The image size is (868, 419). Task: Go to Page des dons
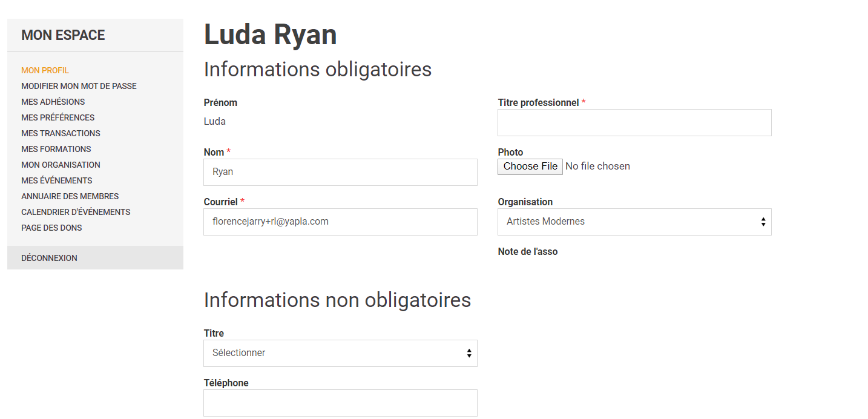pyautogui.click(x=51, y=228)
